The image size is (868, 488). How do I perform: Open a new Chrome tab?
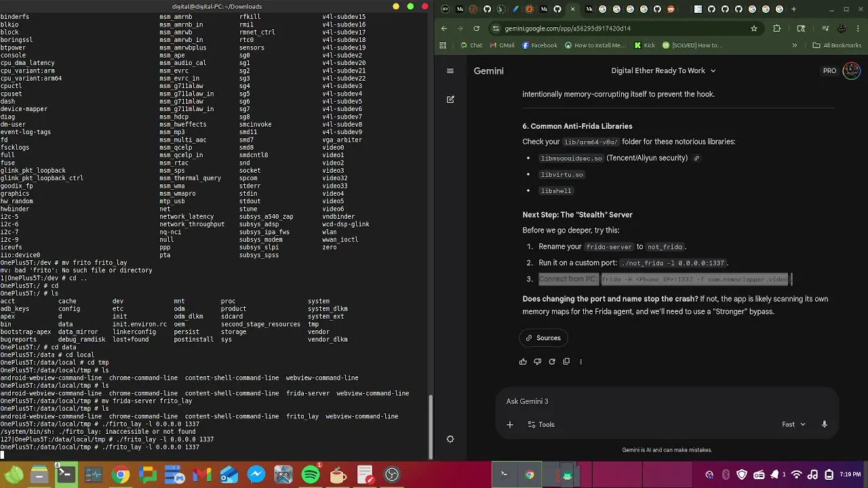pyautogui.click(x=794, y=9)
